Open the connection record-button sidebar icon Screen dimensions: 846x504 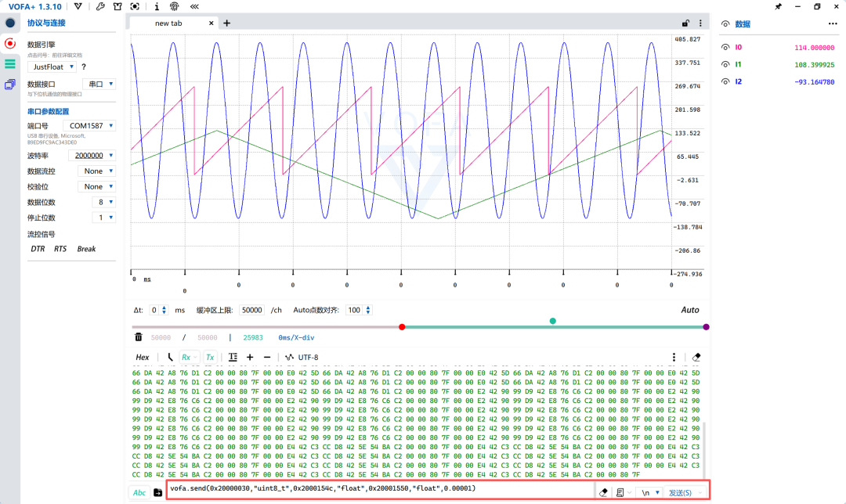10,43
